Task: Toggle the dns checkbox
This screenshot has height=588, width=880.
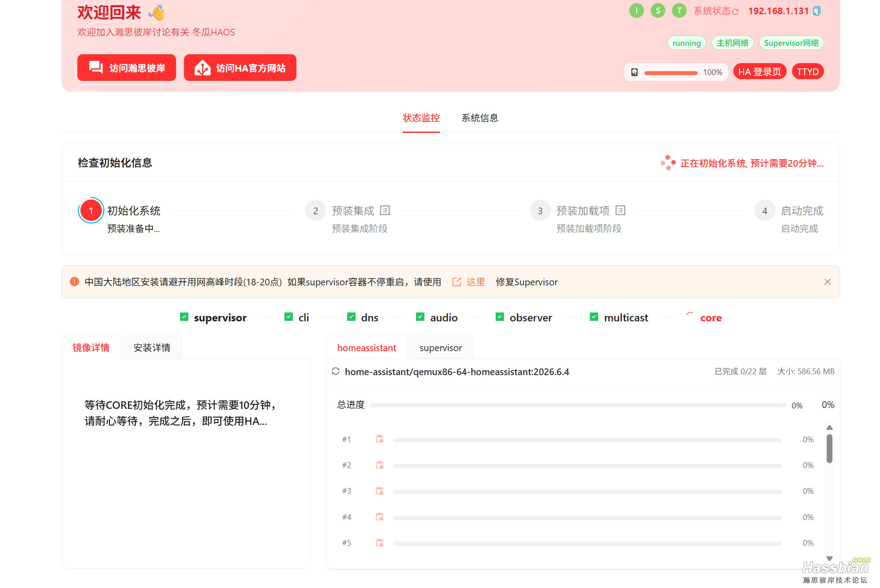Action: click(351, 317)
